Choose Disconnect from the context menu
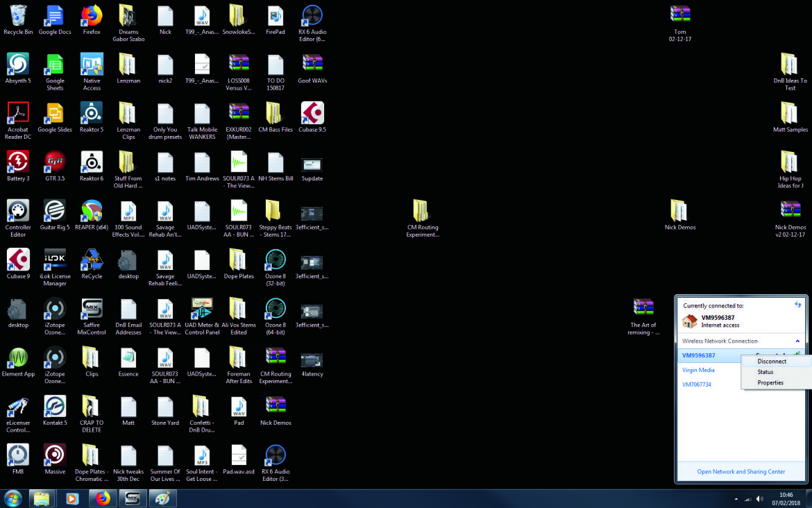The image size is (812, 508). click(x=772, y=362)
